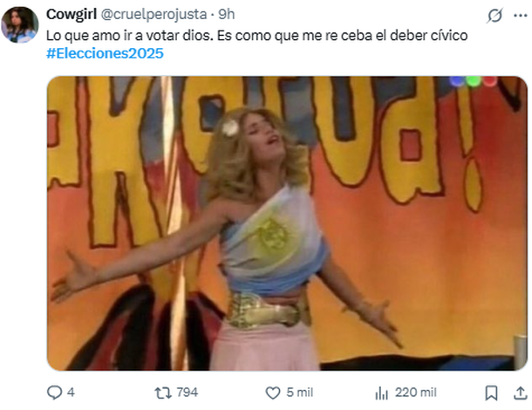Viewport: 532px width, 410px height.
Task: Click the Grok explain-post icon
Action: (494, 16)
